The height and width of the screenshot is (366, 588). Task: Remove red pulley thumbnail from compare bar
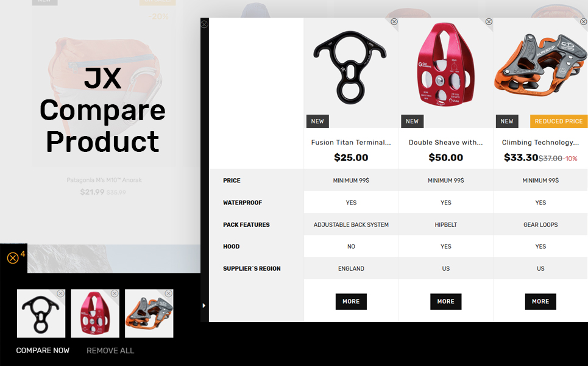115,293
